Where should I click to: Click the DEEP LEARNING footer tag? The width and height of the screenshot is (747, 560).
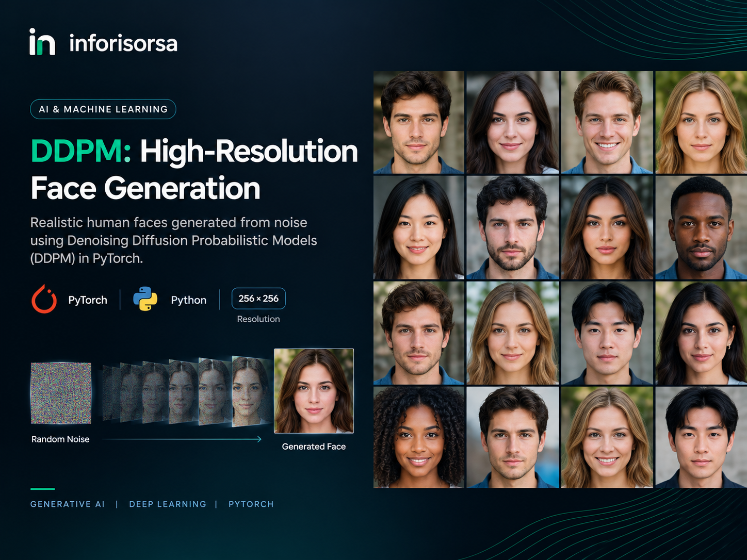click(x=168, y=504)
